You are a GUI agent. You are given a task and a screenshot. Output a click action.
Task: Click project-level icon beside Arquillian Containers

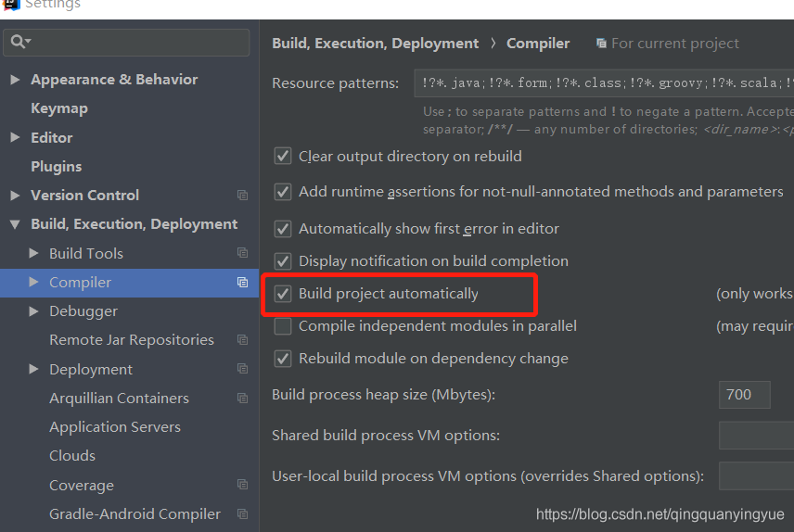click(242, 399)
